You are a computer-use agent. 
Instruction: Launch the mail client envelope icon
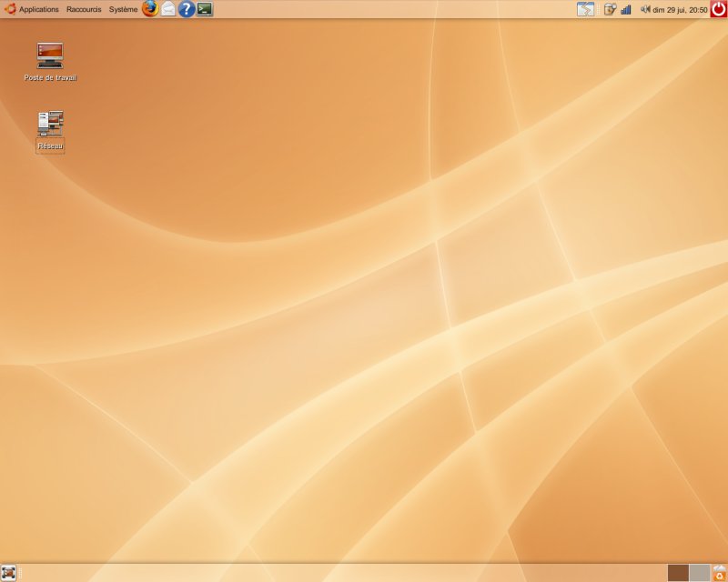point(168,9)
